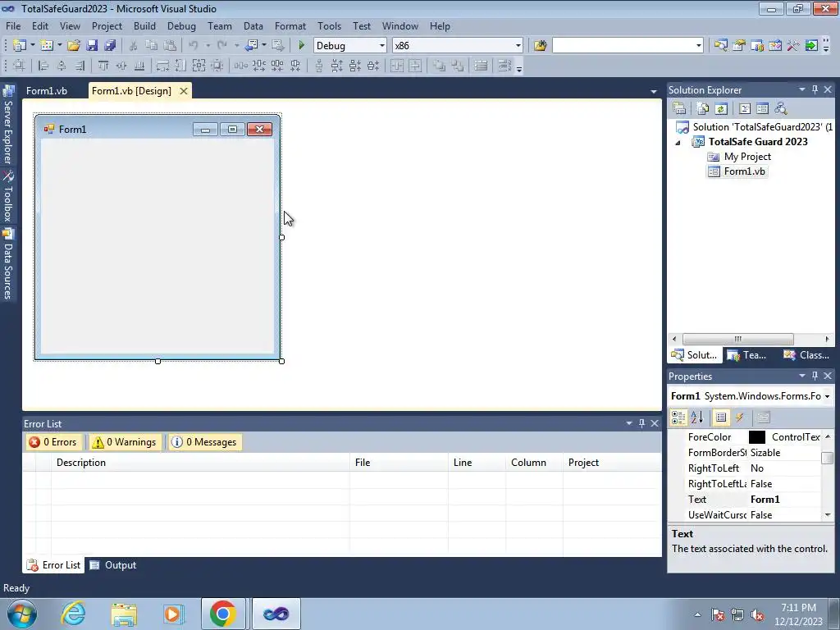Switch to the Team Explorer tab
This screenshot has height=630, width=840.
(x=747, y=355)
